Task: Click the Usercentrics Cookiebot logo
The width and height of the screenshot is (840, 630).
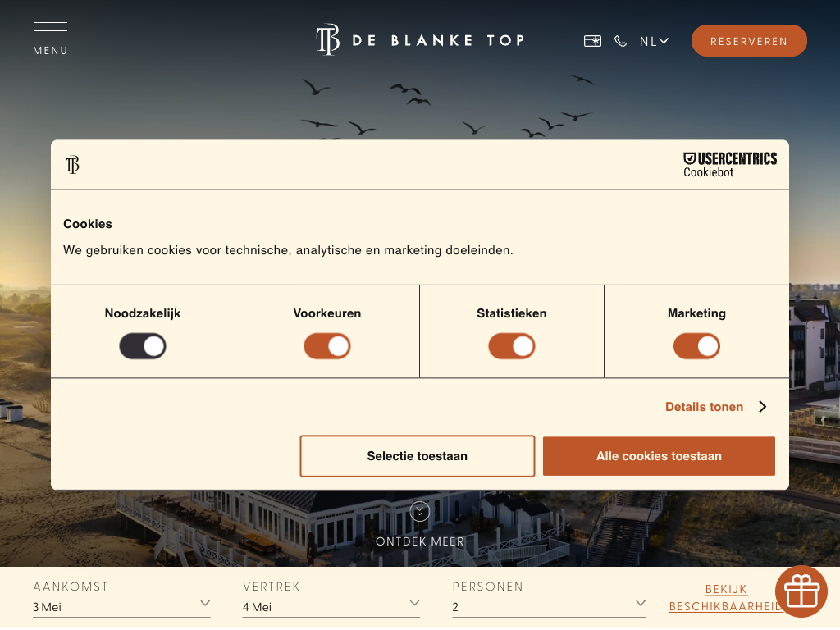Action: click(x=729, y=164)
